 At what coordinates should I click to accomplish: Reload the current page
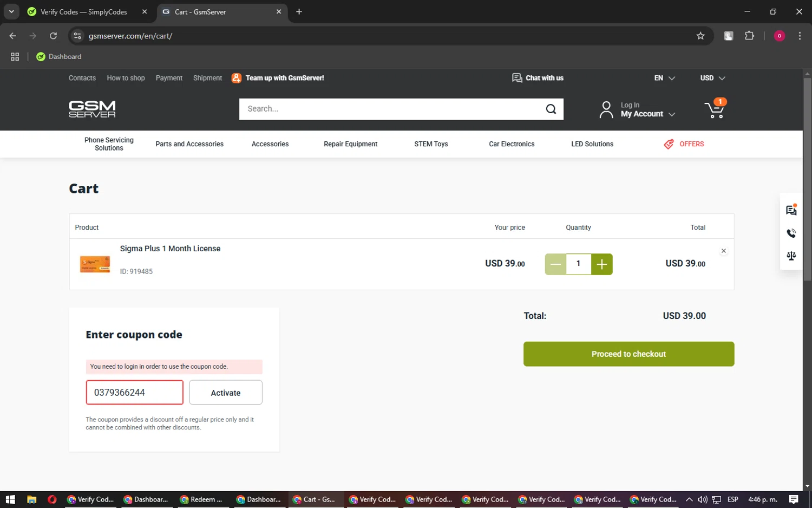point(53,36)
